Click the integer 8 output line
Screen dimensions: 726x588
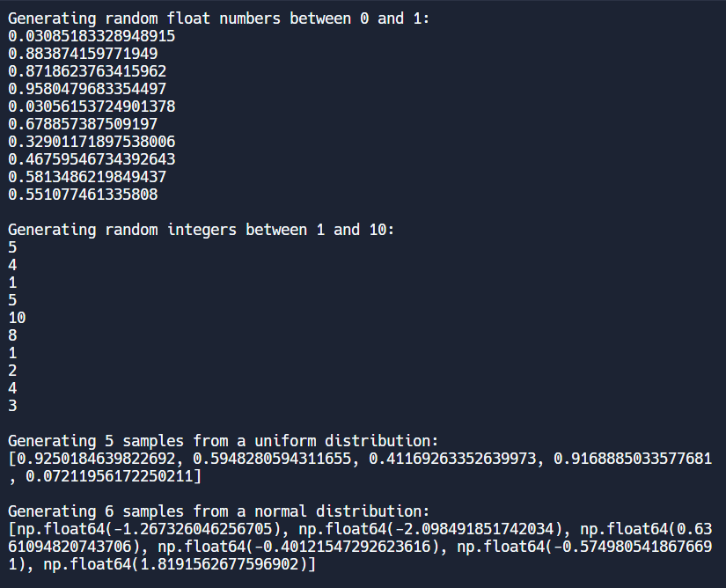pyautogui.click(x=12, y=335)
